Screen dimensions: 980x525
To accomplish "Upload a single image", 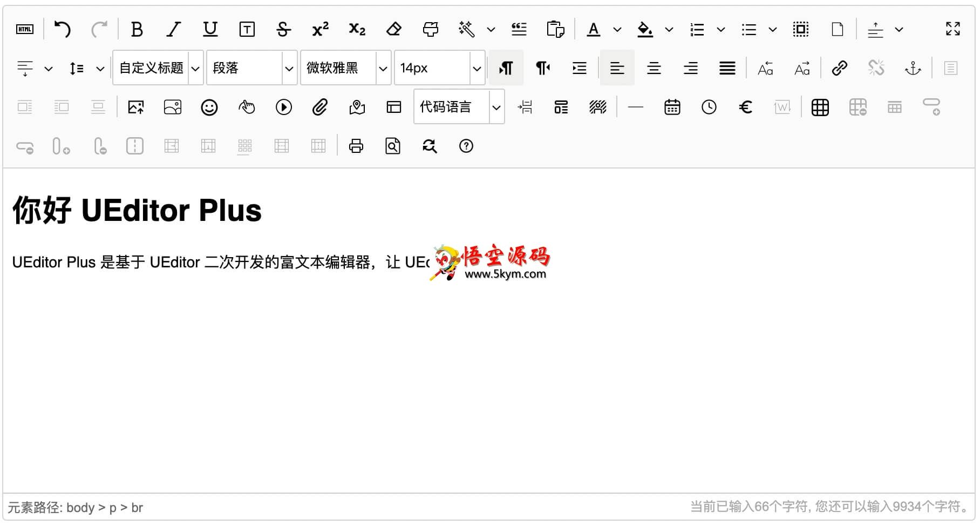I will [x=136, y=107].
